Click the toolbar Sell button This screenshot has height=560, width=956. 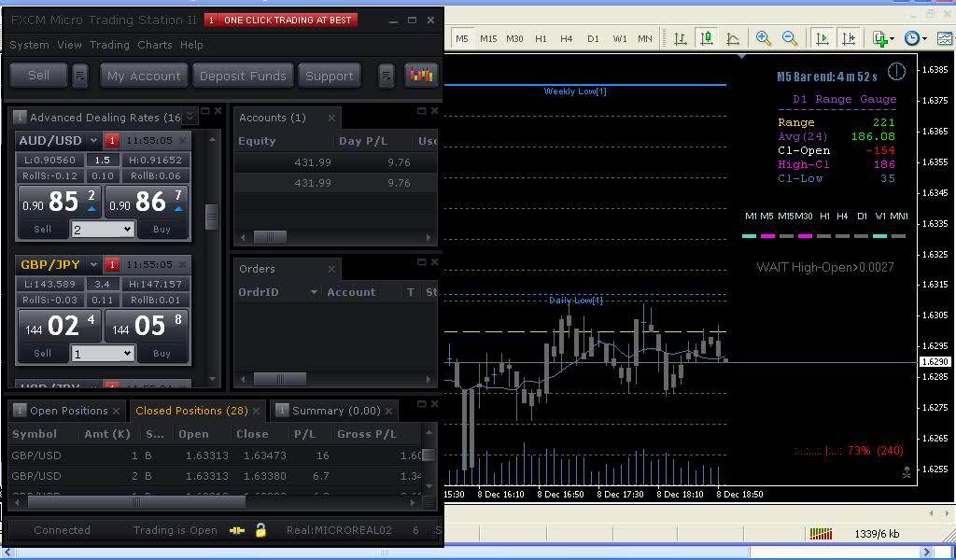(x=38, y=76)
